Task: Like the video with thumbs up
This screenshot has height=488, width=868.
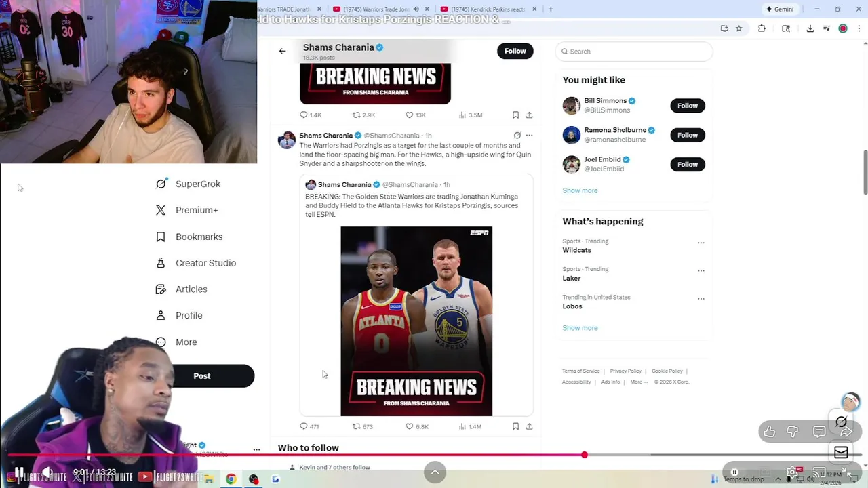Action: (x=770, y=432)
